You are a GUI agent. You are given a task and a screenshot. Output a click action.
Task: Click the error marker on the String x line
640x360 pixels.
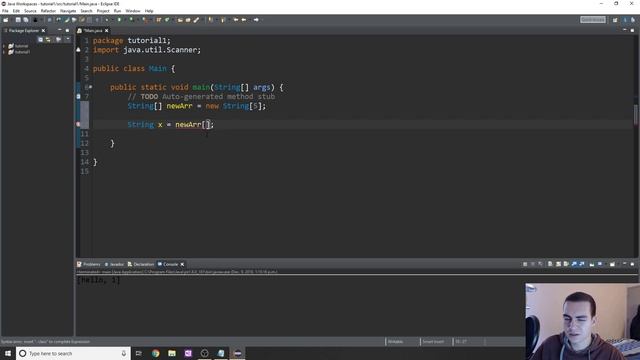click(78, 124)
